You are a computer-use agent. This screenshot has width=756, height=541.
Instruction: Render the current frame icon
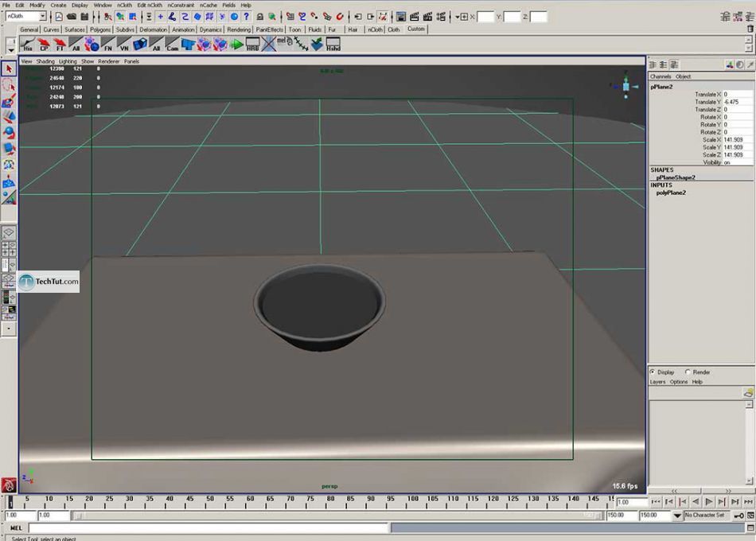coord(414,17)
